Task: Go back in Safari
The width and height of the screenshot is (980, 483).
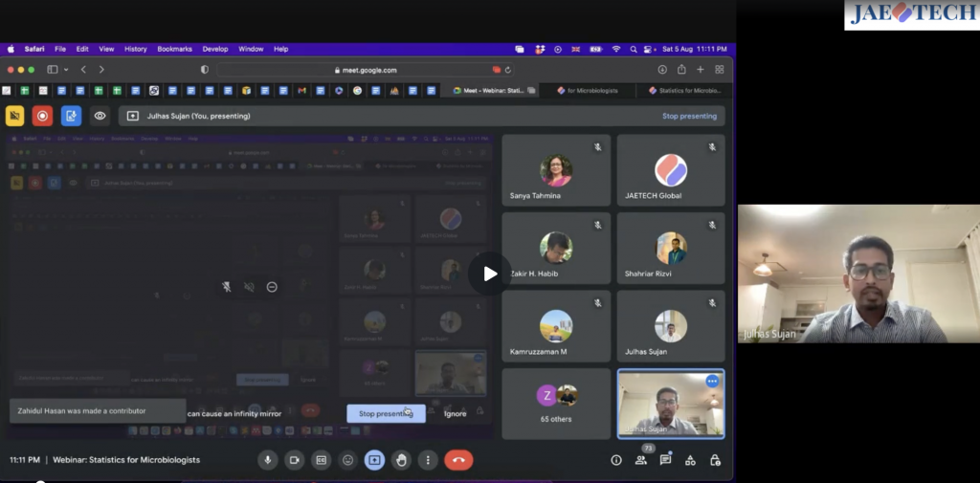Action: tap(83, 70)
